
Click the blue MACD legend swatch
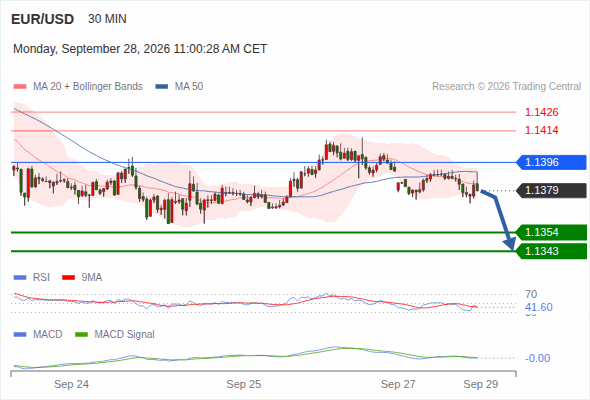point(20,335)
